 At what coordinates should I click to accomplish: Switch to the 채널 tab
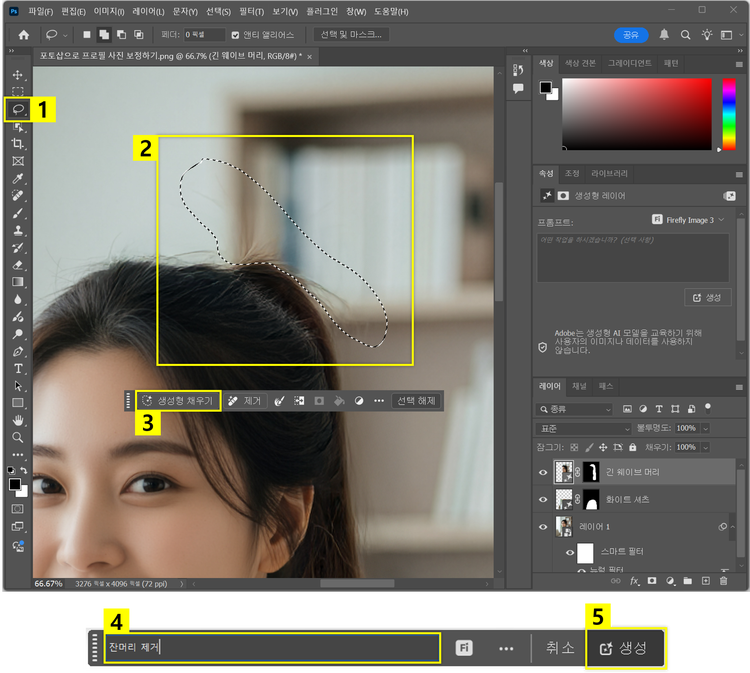579,385
